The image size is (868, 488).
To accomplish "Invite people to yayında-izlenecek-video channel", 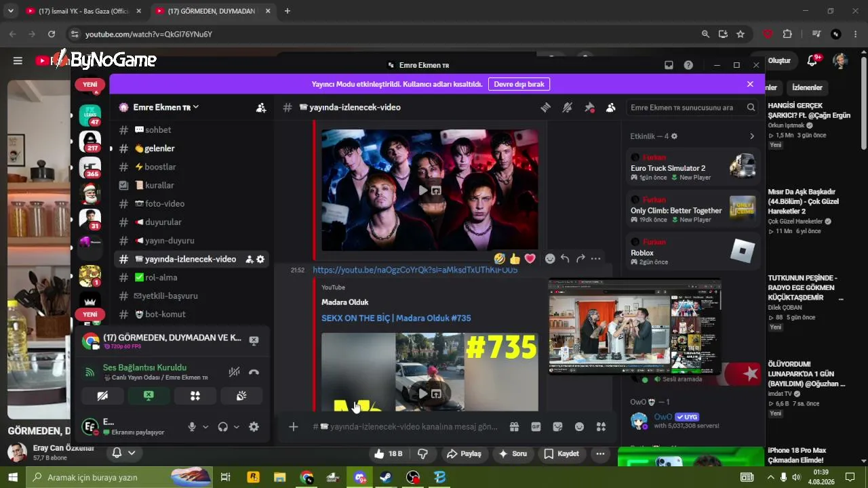I will coord(249,259).
